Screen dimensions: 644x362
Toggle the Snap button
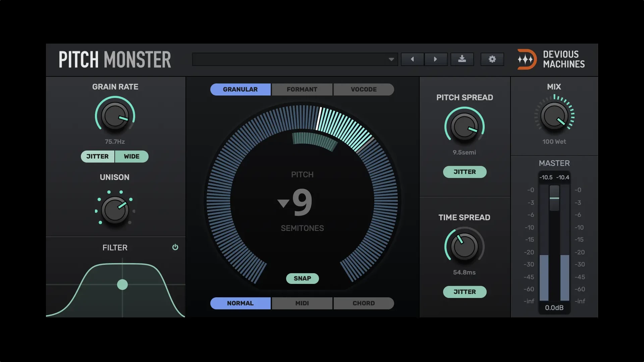click(302, 279)
